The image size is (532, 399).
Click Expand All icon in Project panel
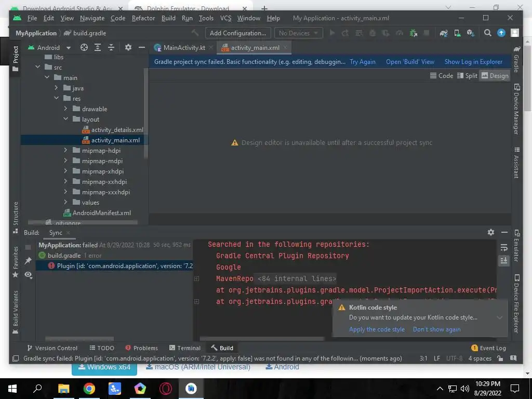pos(98,47)
